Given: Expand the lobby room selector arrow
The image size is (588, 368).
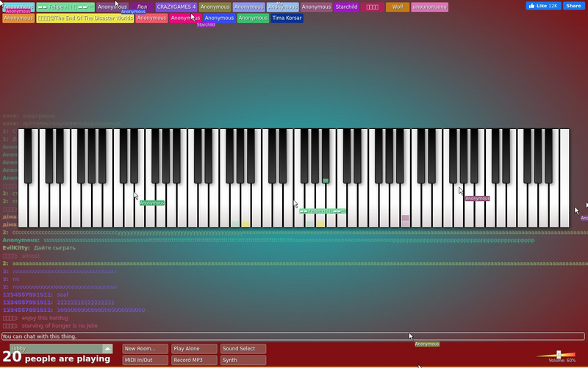Looking at the screenshot, I should click(107, 349).
